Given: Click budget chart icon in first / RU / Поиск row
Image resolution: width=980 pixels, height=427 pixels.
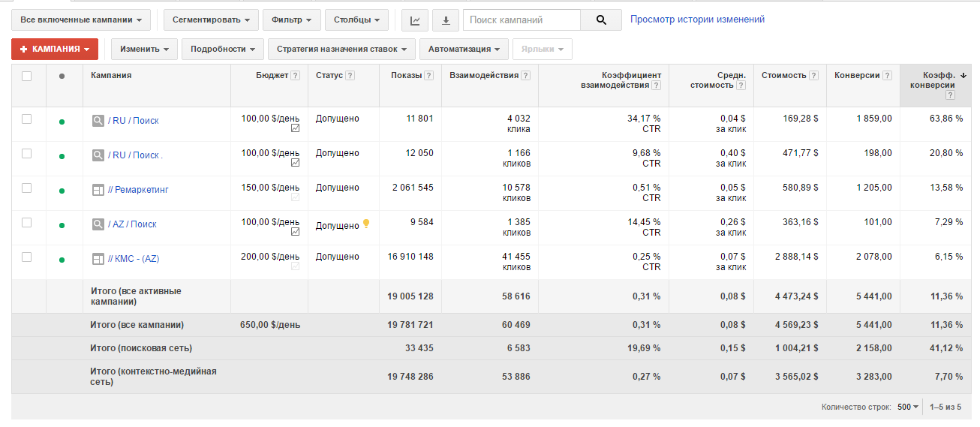Looking at the screenshot, I should pyautogui.click(x=295, y=128).
